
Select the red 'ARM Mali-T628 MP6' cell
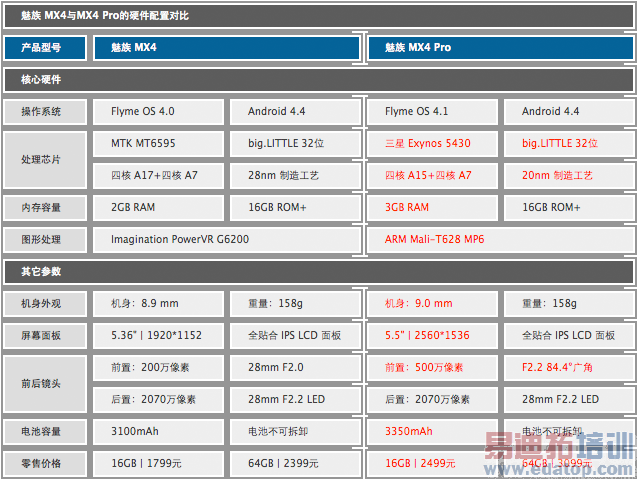tap(501, 240)
